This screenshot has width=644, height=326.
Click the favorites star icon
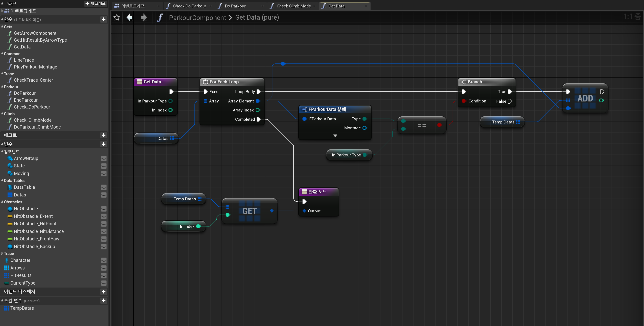117,17
